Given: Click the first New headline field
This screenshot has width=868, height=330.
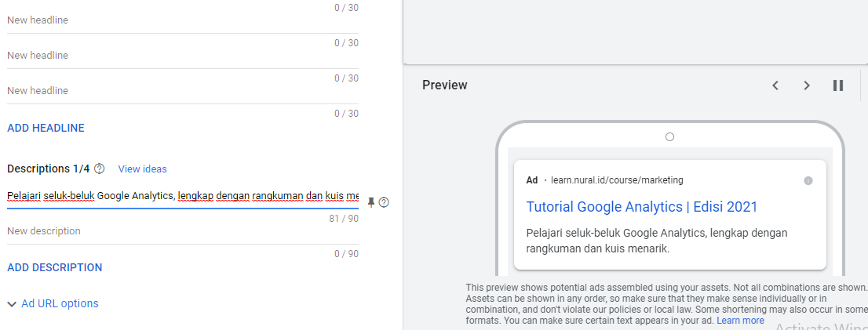Looking at the screenshot, I should click(183, 20).
